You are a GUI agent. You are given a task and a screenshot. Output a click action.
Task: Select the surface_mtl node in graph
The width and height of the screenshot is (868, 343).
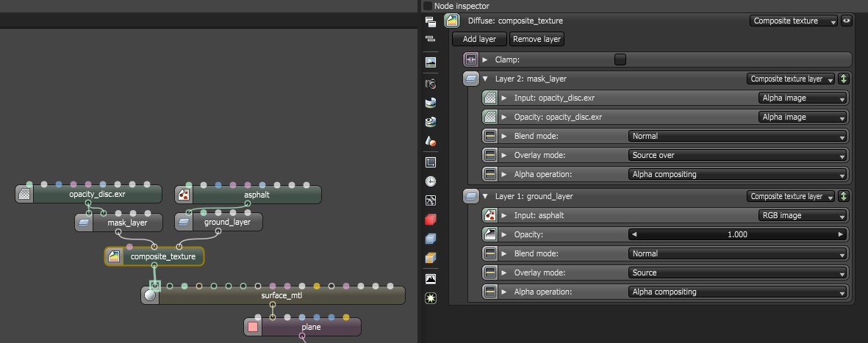point(273,295)
